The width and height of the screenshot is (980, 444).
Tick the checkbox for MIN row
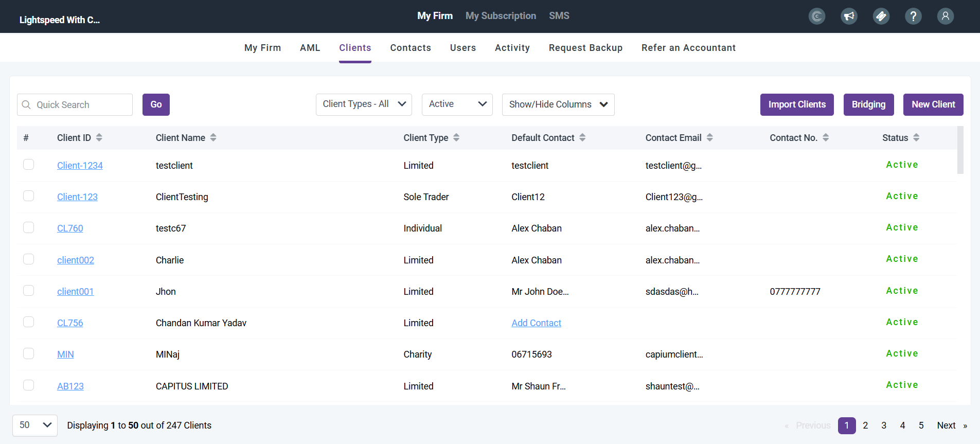coord(29,353)
